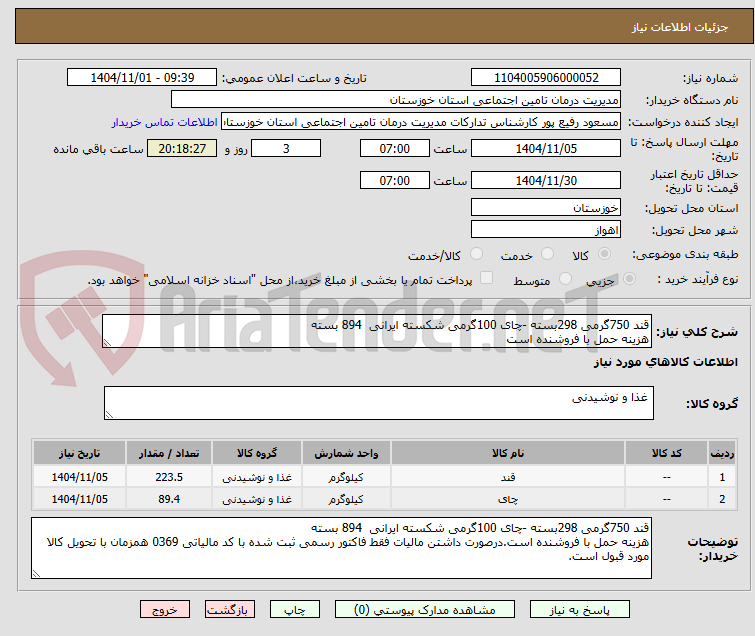Click the تعداد / مقدار column header
The width and height of the screenshot is (755, 636).
tap(169, 453)
